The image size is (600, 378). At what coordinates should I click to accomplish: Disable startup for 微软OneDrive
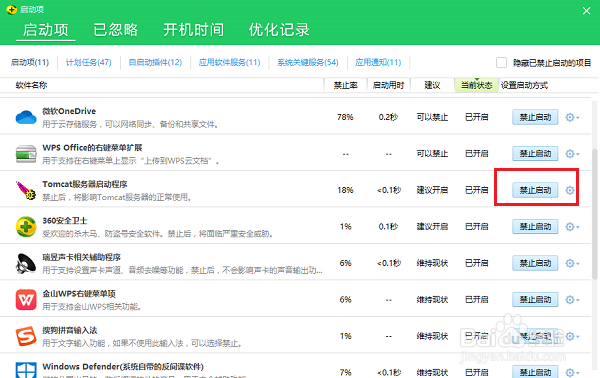[535, 117]
